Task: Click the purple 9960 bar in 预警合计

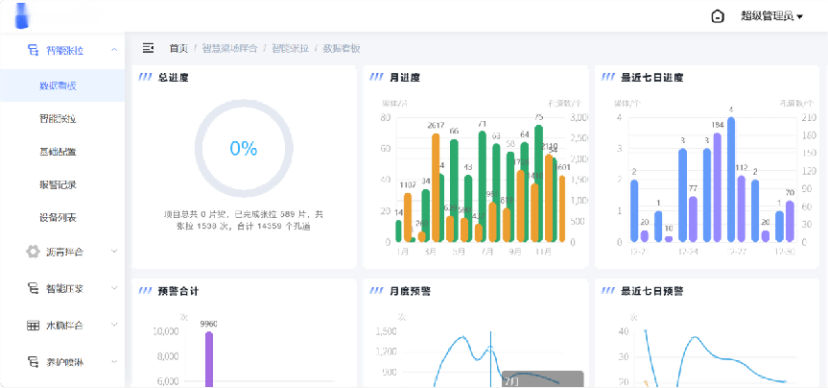Action: pyautogui.click(x=209, y=359)
